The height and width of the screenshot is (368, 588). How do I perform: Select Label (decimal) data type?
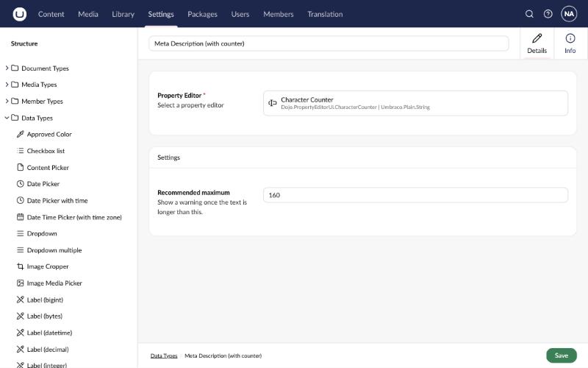(48, 349)
